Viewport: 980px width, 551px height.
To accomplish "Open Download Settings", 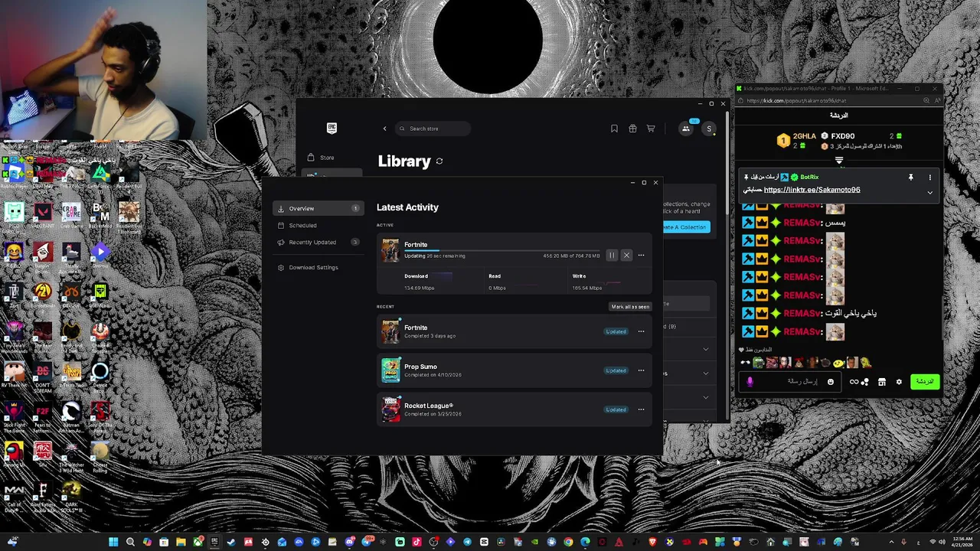I will pyautogui.click(x=318, y=268).
